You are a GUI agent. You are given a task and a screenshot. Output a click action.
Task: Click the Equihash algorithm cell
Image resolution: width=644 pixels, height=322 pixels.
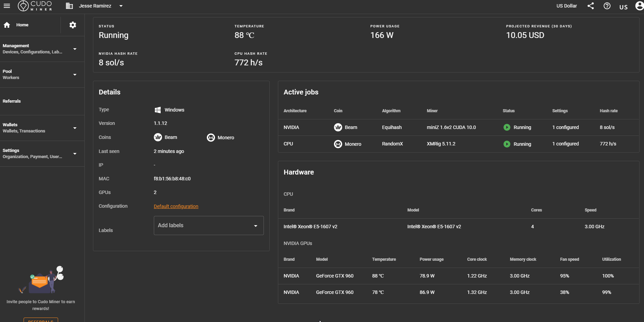click(x=392, y=127)
